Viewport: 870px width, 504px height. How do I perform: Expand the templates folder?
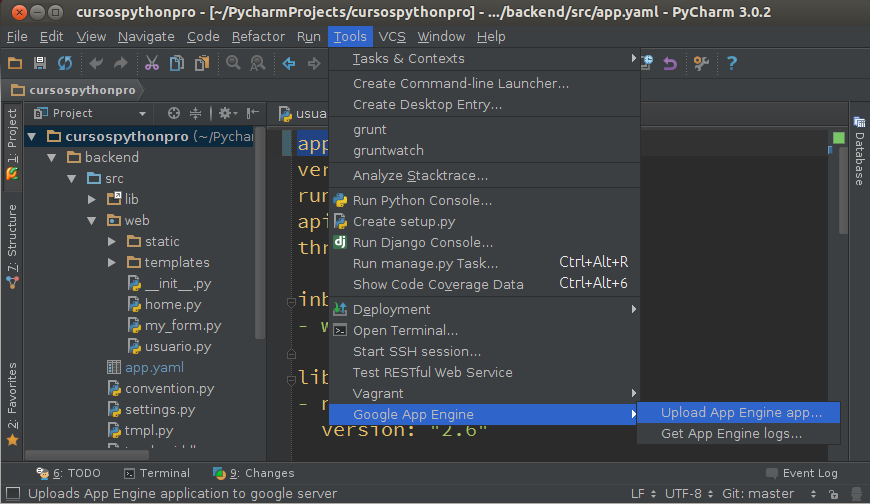coord(112,263)
